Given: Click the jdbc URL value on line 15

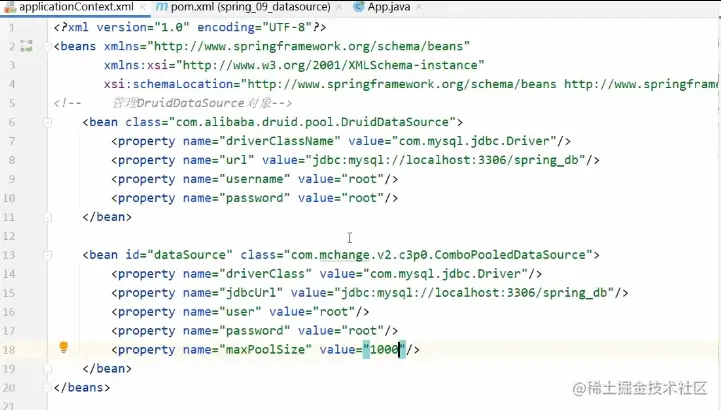Looking at the screenshot, I should [474, 293].
